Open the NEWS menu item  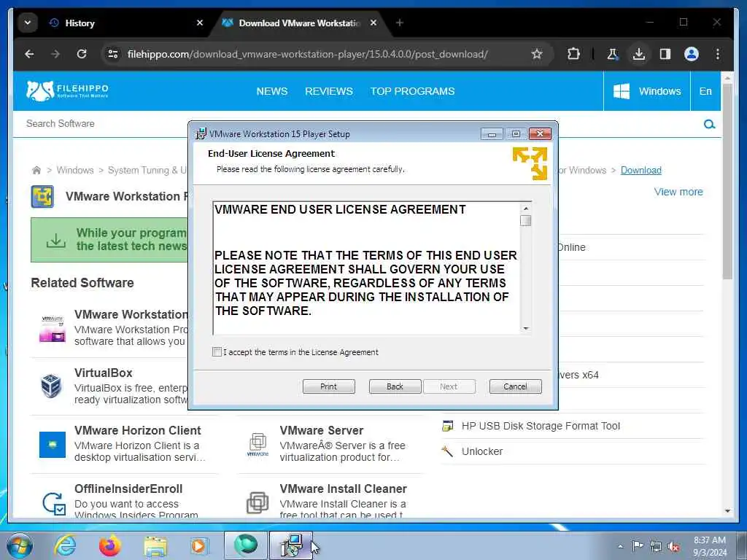pos(272,91)
